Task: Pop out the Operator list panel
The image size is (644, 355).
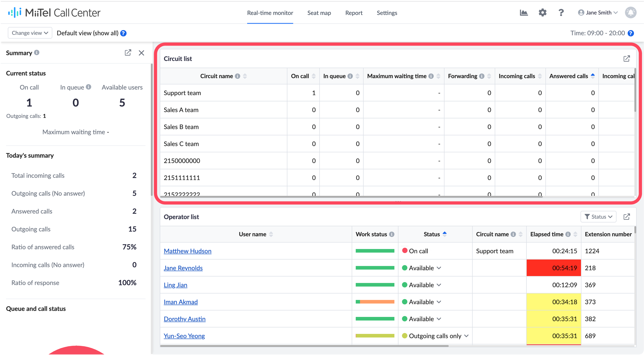Action: point(626,217)
